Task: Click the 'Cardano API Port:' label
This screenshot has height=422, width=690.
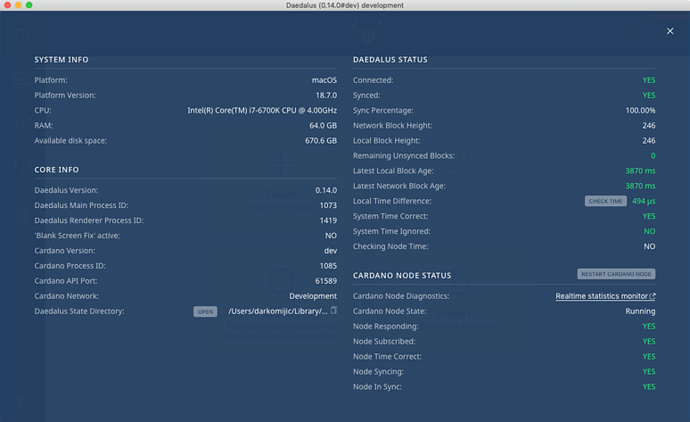Action: pos(66,281)
